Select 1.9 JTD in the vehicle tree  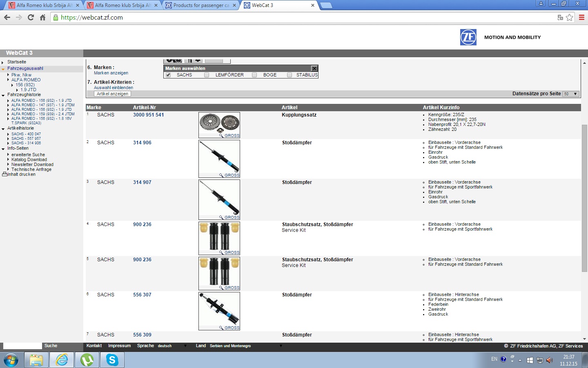click(x=28, y=90)
